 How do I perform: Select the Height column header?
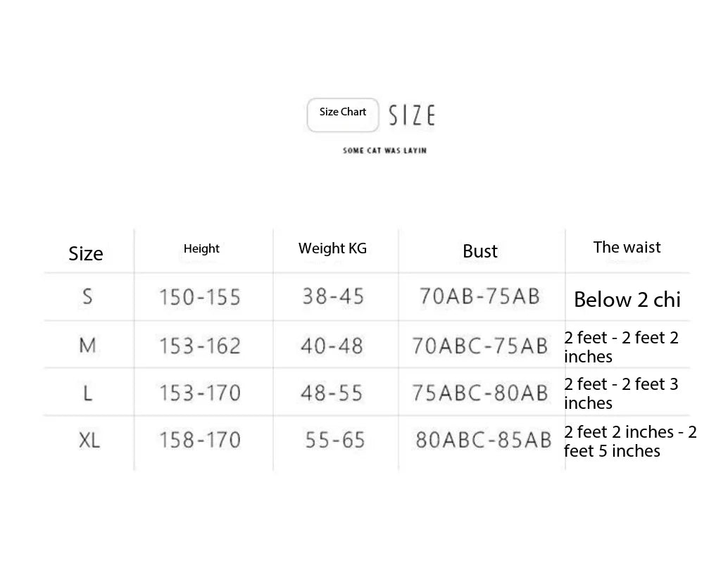(201, 248)
